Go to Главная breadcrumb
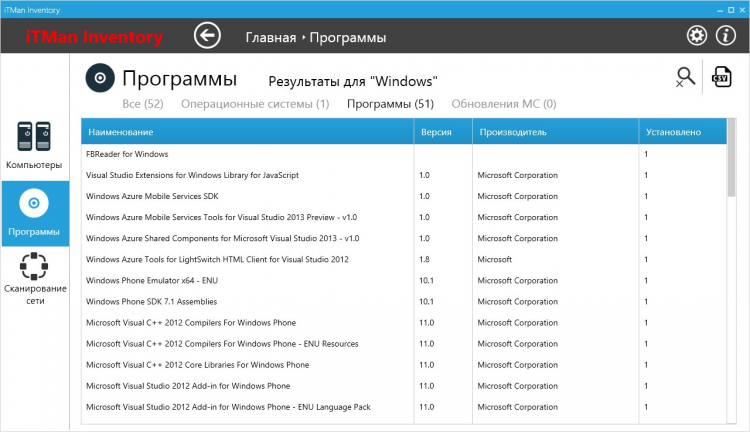750x432 pixels. click(271, 37)
